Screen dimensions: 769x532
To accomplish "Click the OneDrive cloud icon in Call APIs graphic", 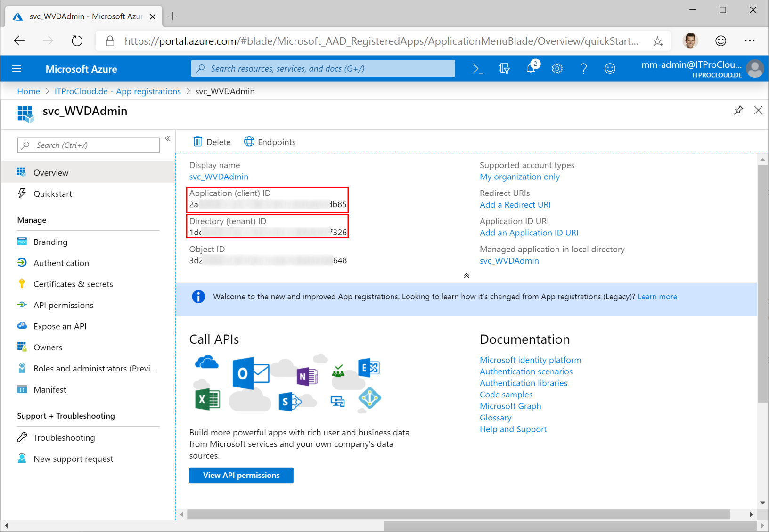I will (x=206, y=362).
